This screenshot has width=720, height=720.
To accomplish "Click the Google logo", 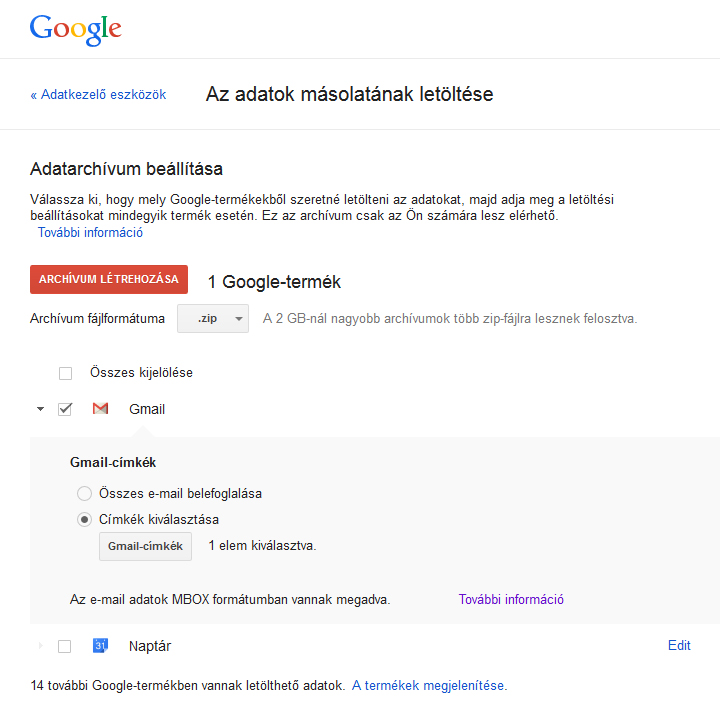I will click(x=75, y=29).
